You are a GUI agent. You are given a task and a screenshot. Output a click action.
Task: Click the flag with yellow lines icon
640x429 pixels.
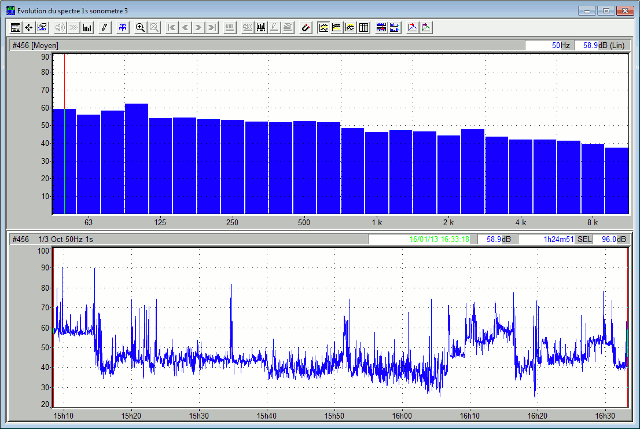click(337, 27)
